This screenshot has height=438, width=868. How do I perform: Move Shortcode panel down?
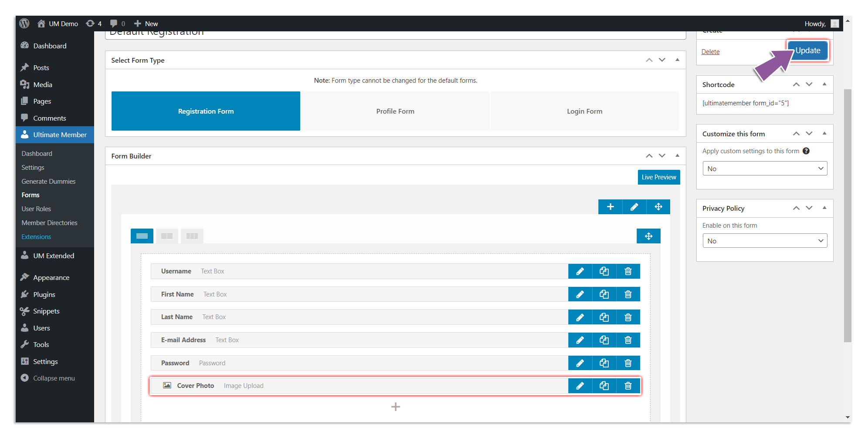click(809, 84)
